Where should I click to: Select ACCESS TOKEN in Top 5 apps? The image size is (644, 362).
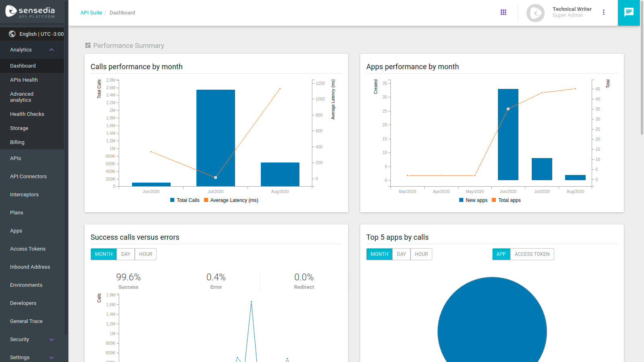click(532, 254)
